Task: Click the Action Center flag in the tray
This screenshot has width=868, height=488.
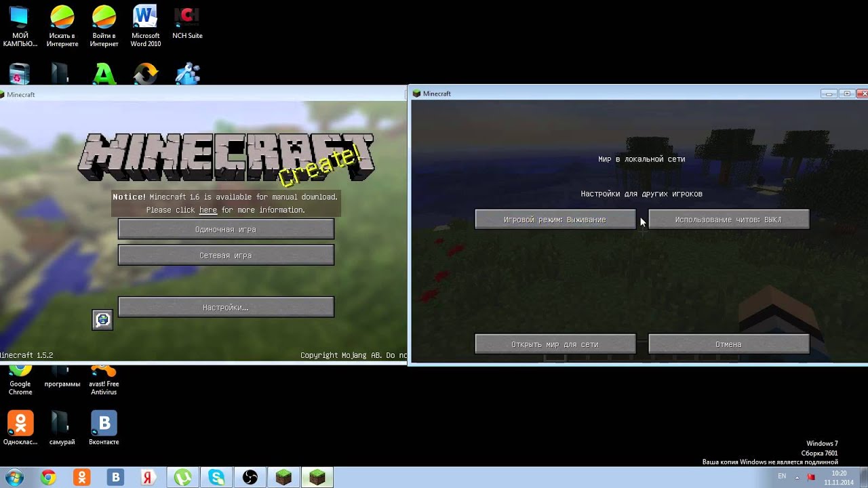Action: (811, 477)
